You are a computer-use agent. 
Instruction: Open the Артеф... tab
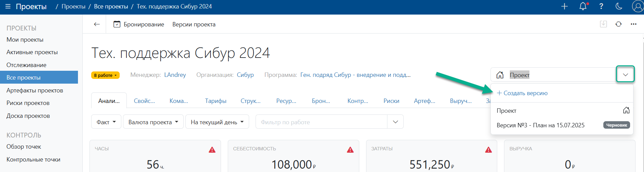424,101
